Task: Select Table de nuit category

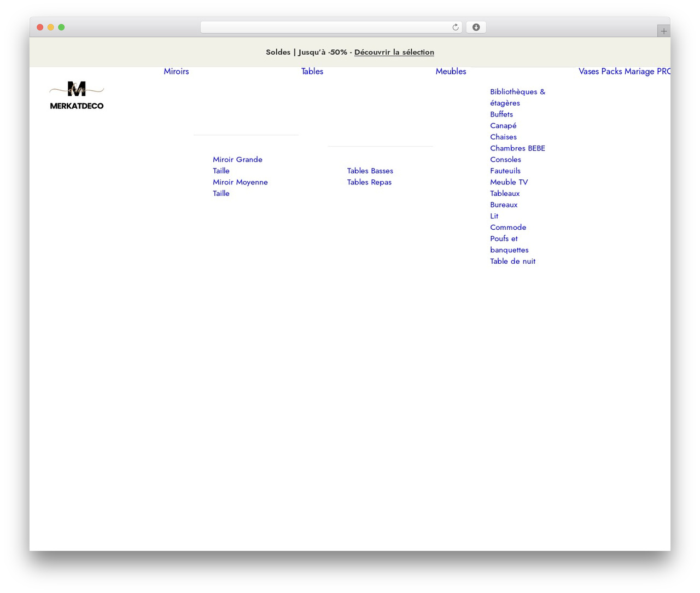Action: coord(512,261)
